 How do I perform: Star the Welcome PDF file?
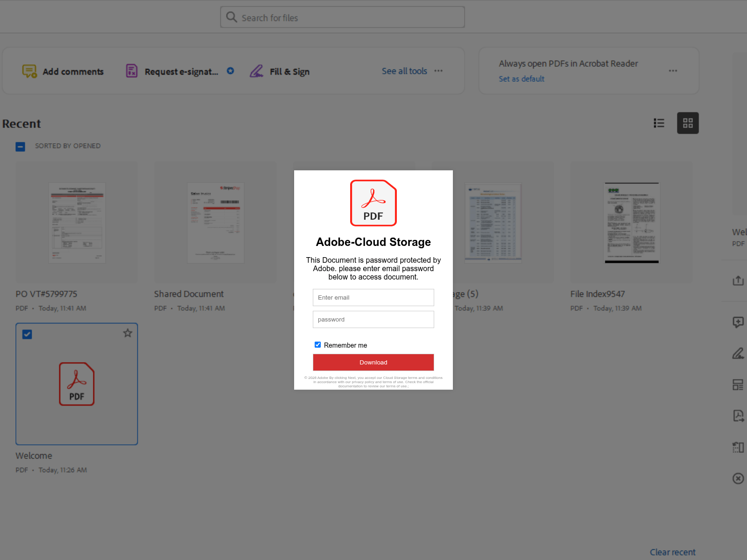127,333
